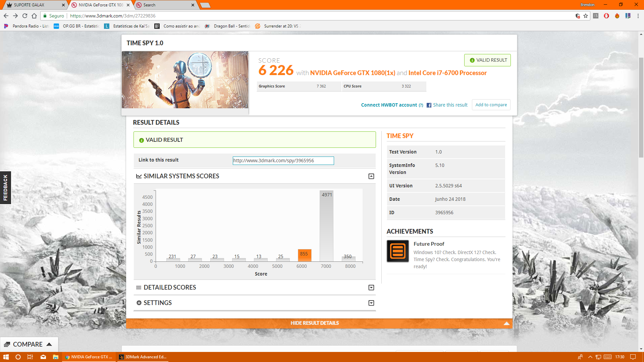This screenshot has width=644, height=362.
Task: Open the Chrome three-dot menu
Action: (x=638, y=16)
